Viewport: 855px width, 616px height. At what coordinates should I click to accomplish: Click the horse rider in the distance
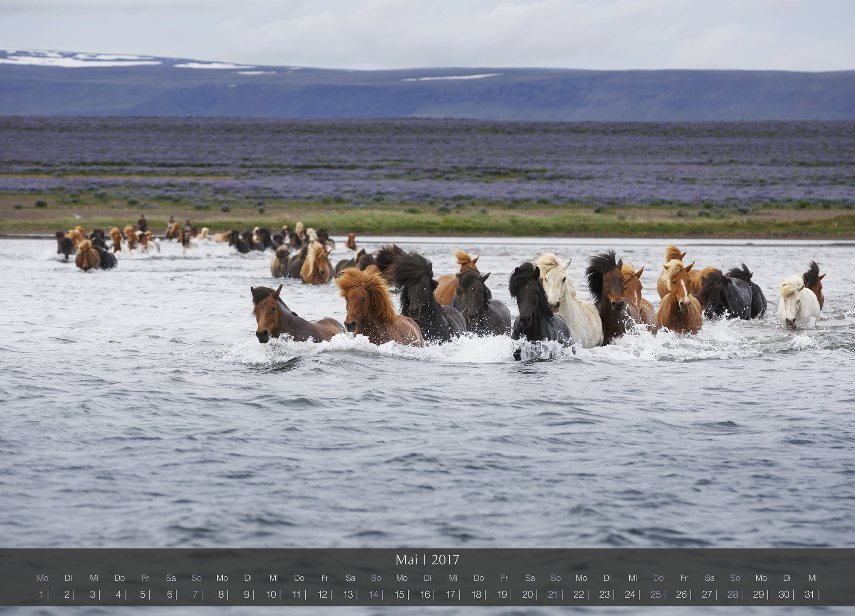point(142,223)
